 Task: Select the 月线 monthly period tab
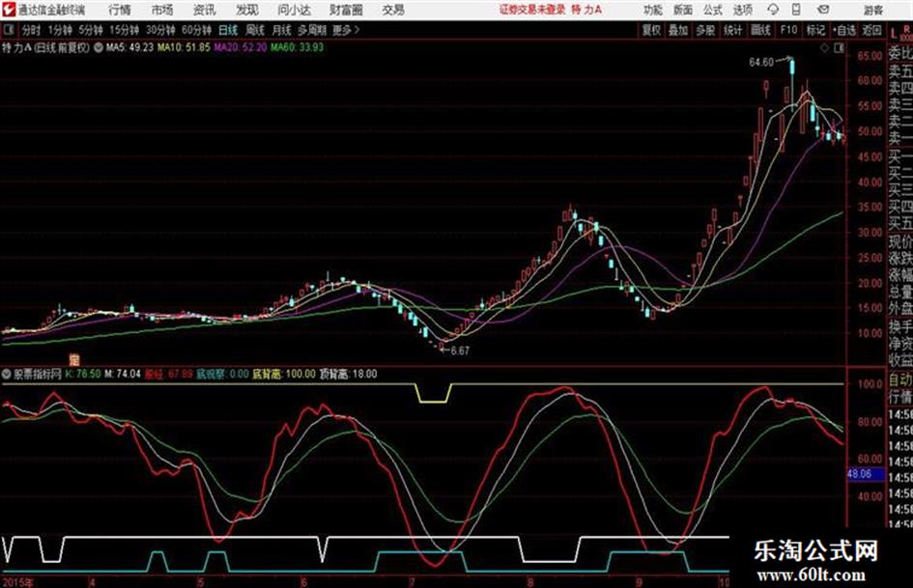[282, 30]
